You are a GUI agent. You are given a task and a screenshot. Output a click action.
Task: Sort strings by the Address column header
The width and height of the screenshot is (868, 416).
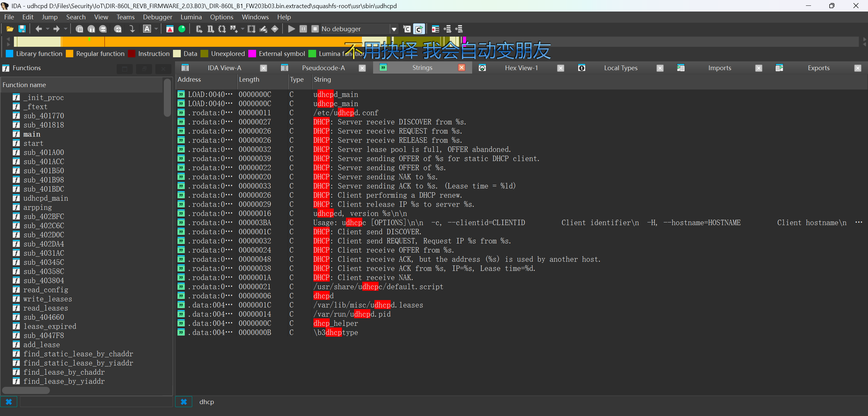click(206, 79)
